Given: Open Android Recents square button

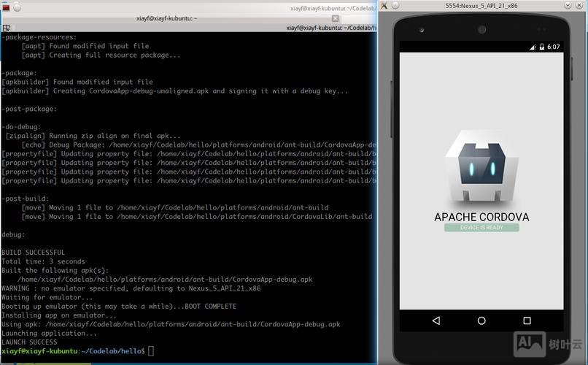Looking at the screenshot, I should [527, 320].
